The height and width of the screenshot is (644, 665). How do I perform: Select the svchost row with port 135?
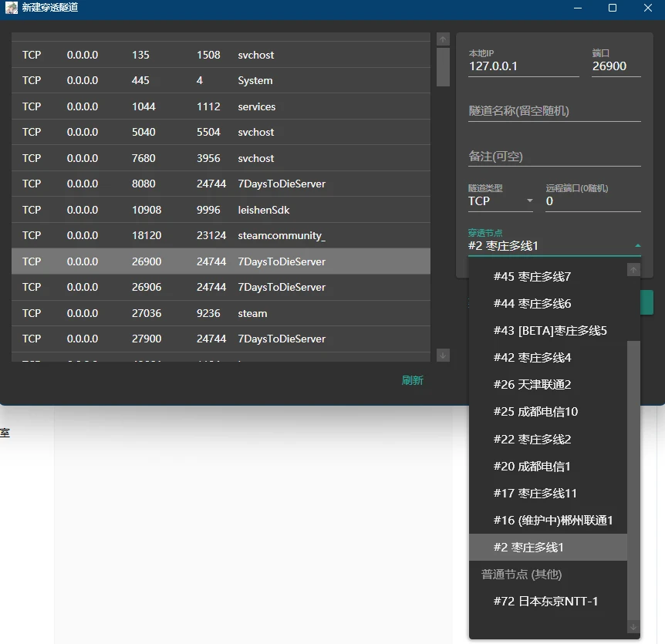[221, 55]
